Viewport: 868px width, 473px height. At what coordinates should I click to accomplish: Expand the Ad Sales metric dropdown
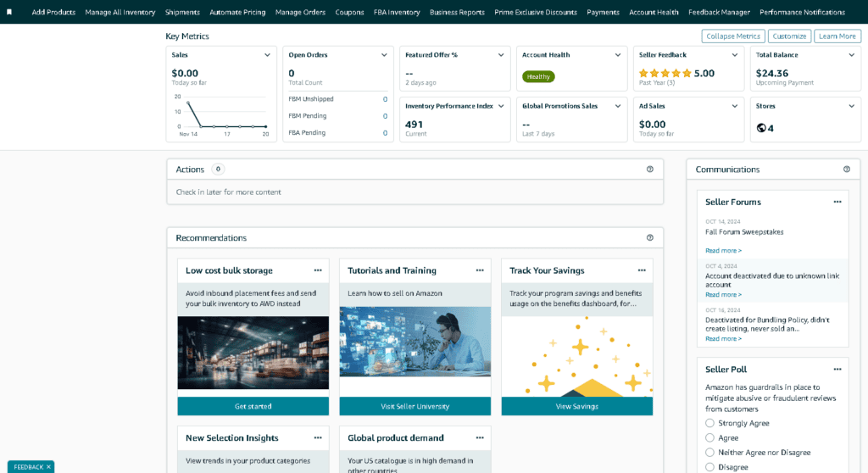pos(735,106)
